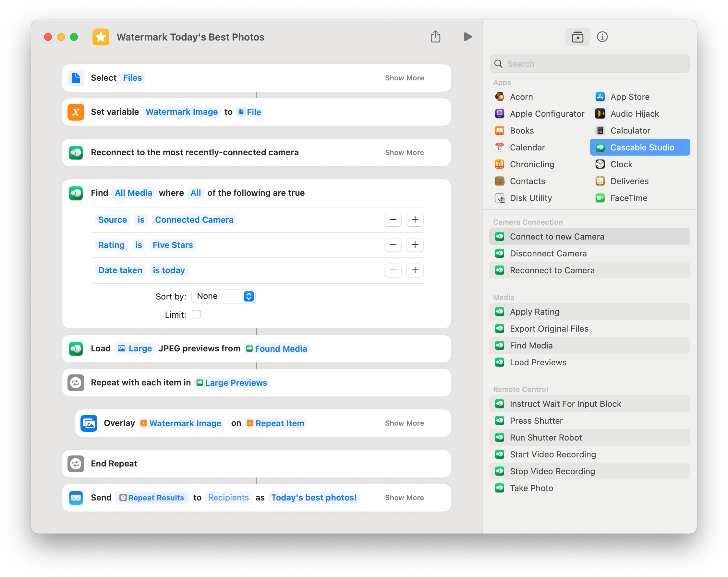The height and width of the screenshot is (577, 728).
Task: Click the Select Files action document icon
Action: pyautogui.click(x=76, y=78)
